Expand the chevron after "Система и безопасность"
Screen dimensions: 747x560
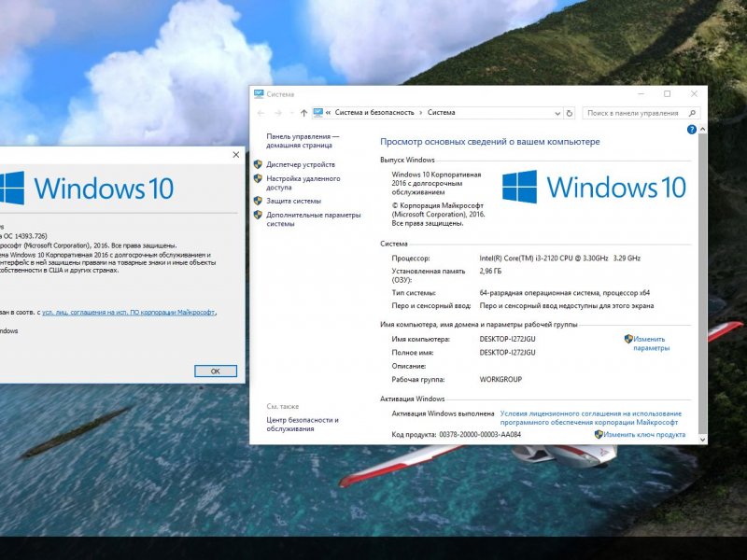coord(421,113)
